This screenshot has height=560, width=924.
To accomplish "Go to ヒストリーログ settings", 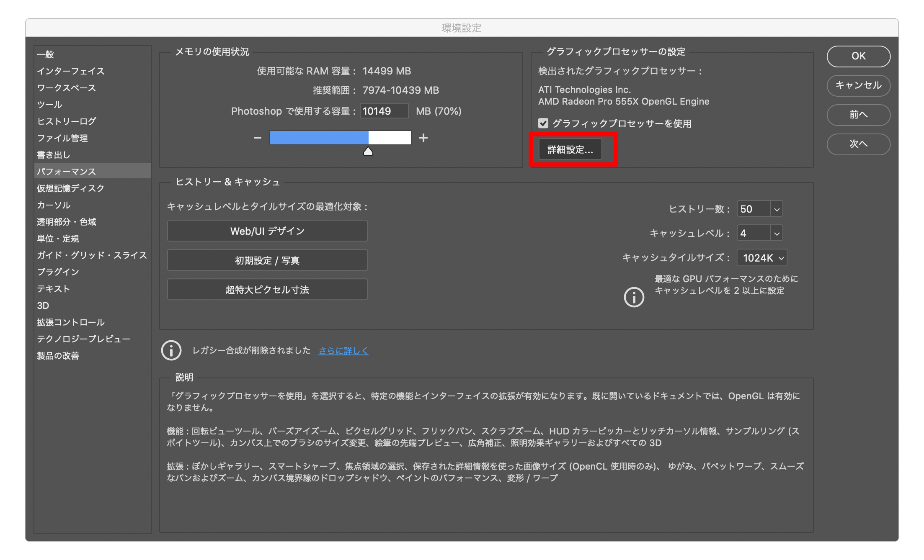I will tap(93, 121).
